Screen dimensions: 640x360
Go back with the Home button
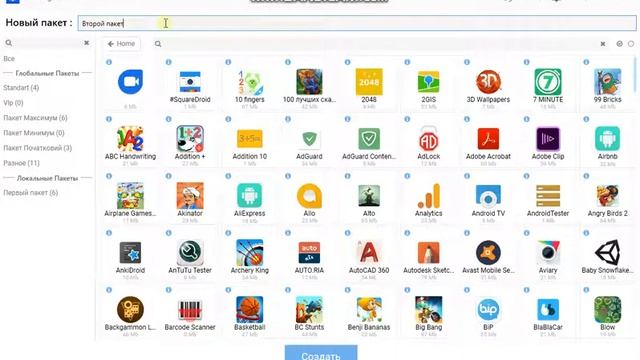coord(121,44)
